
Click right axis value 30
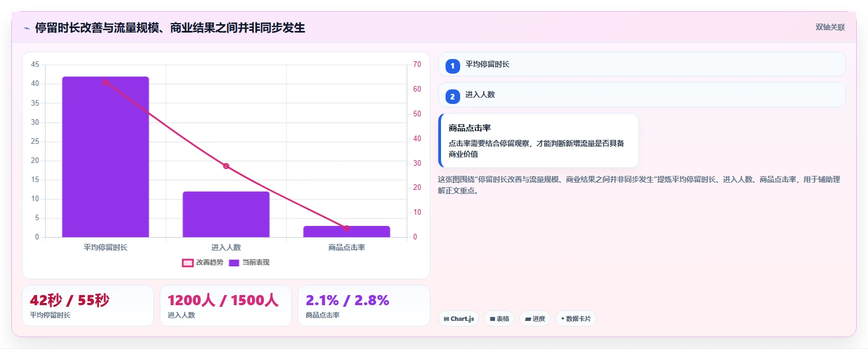(x=417, y=163)
